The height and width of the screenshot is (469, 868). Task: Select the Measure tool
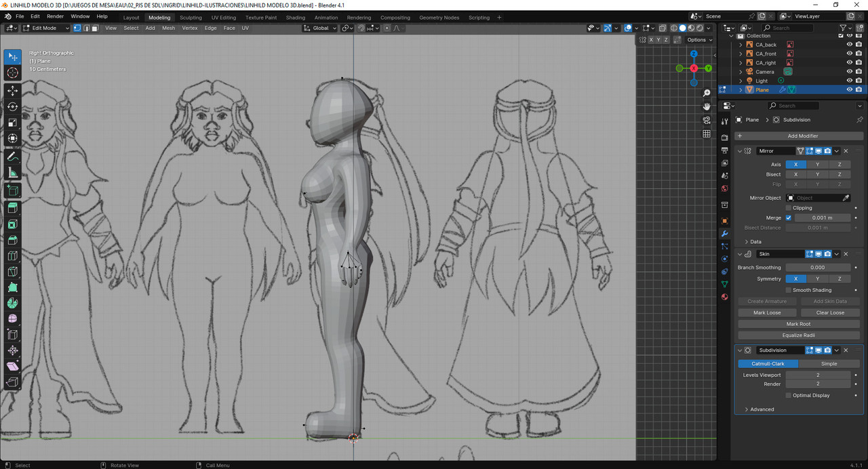click(12, 173)
